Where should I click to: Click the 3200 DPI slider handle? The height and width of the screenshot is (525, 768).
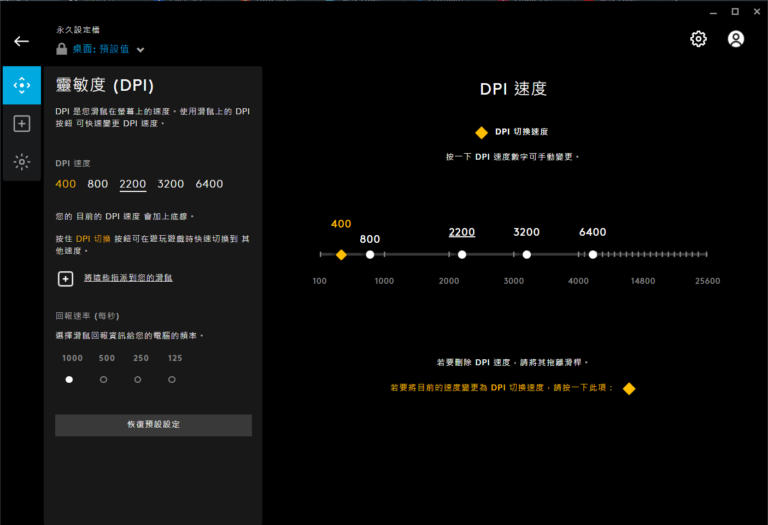[x=527, y=255]
